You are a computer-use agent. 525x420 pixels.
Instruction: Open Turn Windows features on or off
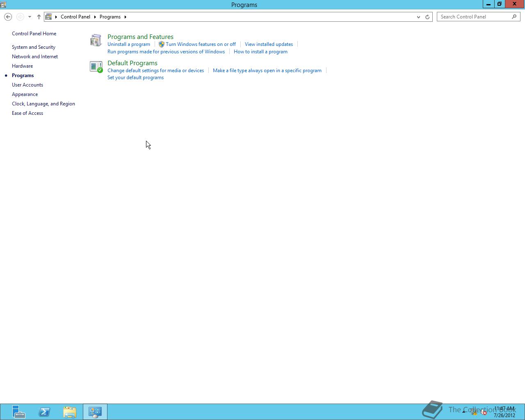coord(201,44)
